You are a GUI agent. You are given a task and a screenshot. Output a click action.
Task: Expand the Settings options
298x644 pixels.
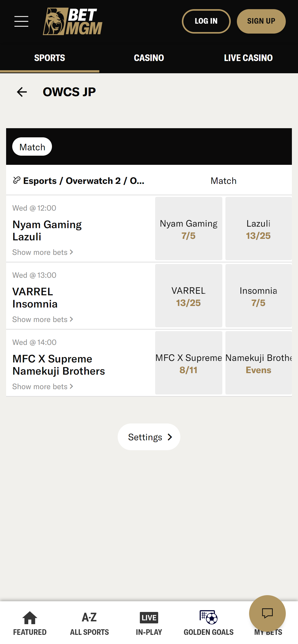(x=149, y=437)
